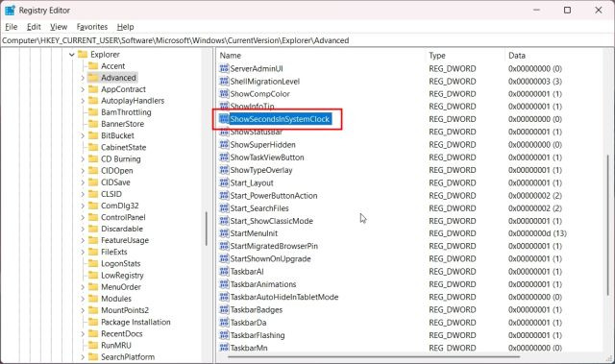Click the StartMenuInit DWORD value icon
The width and height of the screenshot is (615, 364).
pyautogui.click(x=224, y=233)
